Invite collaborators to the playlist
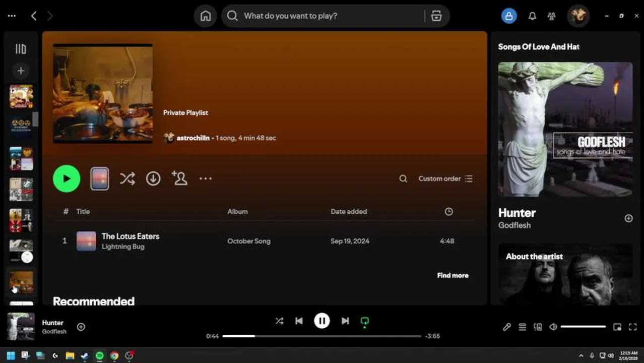The width and height of the screenshot is (644, 363). pyautogui.click(x=179, y=178)
